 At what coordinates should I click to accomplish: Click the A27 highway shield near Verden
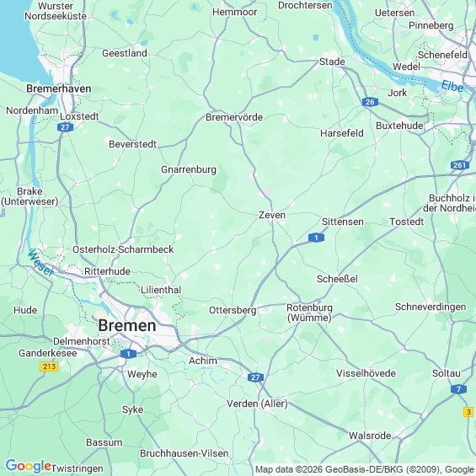pos(255,377)
